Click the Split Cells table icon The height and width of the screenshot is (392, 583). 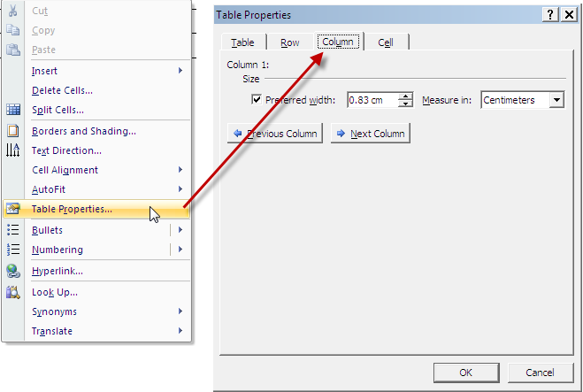[13, 110]
